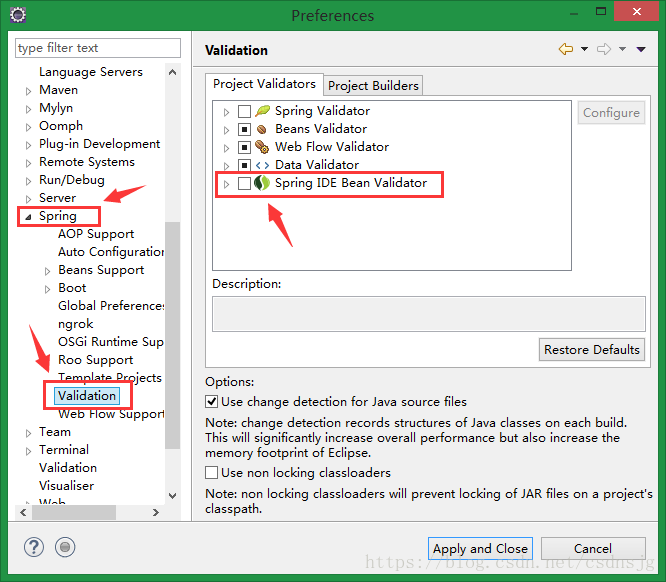Select AOP Support under Spring
This screenshot has height=582, width=666.
click(96, 234)
